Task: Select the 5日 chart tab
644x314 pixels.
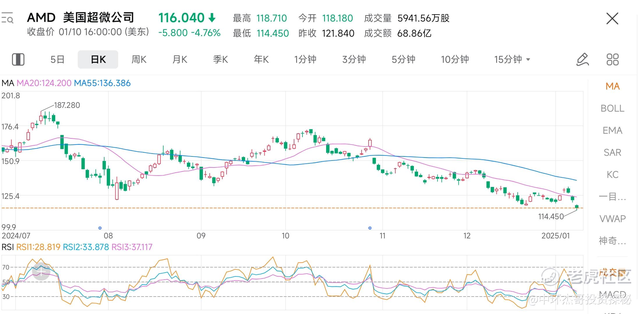Action: (57, 60)
